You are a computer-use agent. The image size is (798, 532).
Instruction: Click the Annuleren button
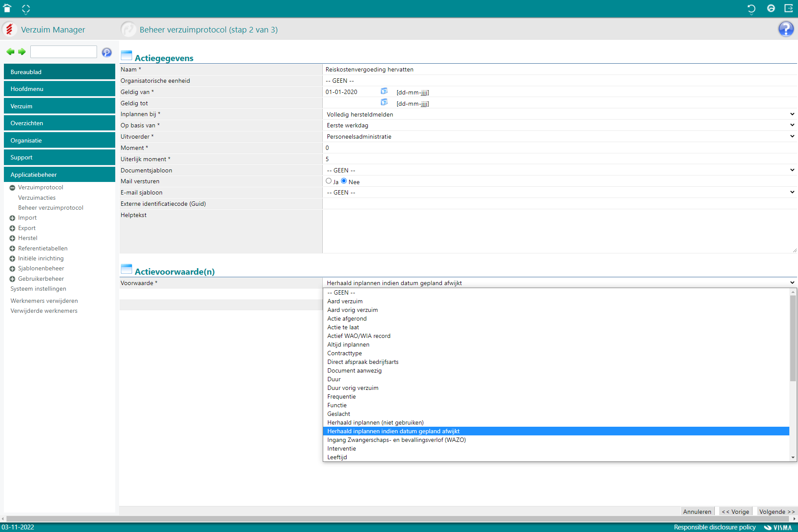pos(697,512)
